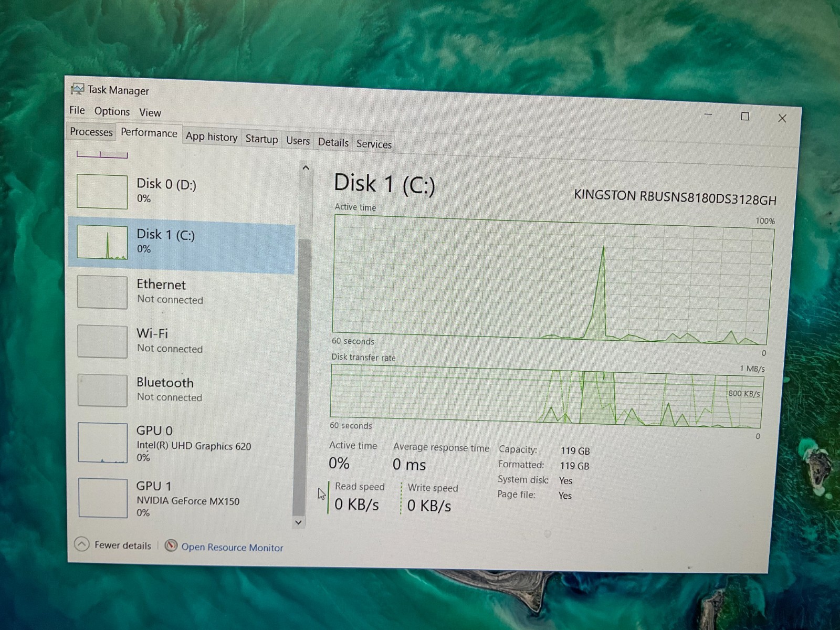Select GPU 1 NVIDIA GeForce MX150
Viewport: 840px width, 630px height.
(x=182, y=498)
